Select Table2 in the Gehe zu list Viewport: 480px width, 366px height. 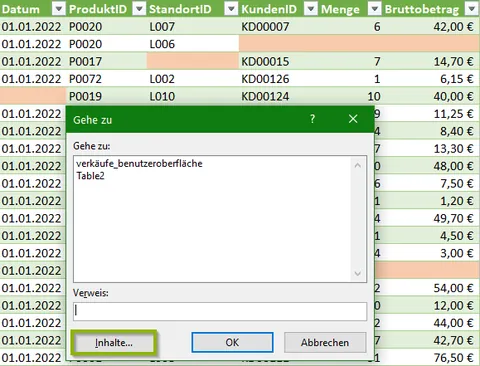click(x=90, y=176)
